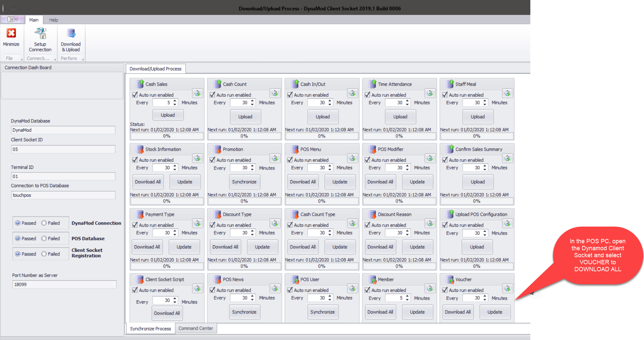
Task: Toggle Auto run enabled for Voucher
Action: (445, 290)
